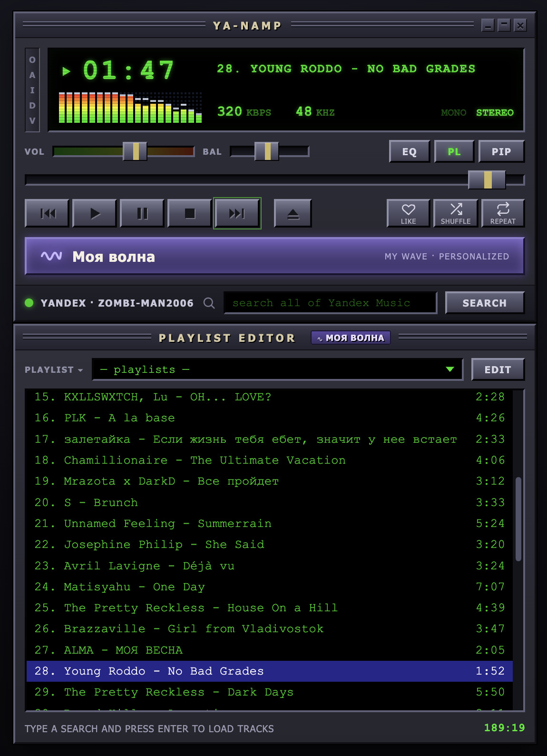Click the EDIT playlist button

[498, 369]
